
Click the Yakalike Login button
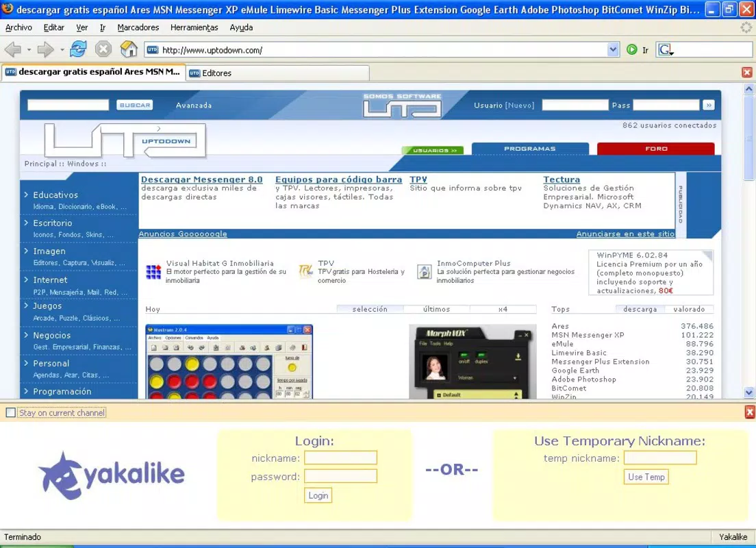tap(318, 495)
